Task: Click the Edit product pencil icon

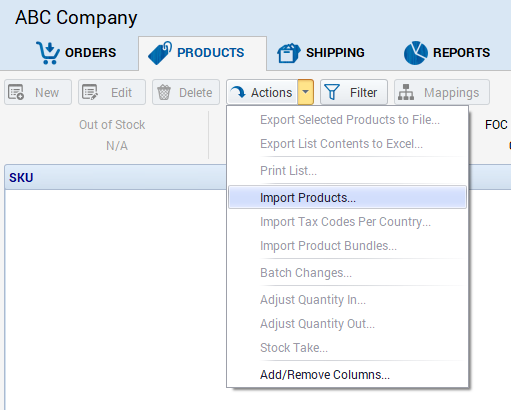Action: tap(90, 92)
